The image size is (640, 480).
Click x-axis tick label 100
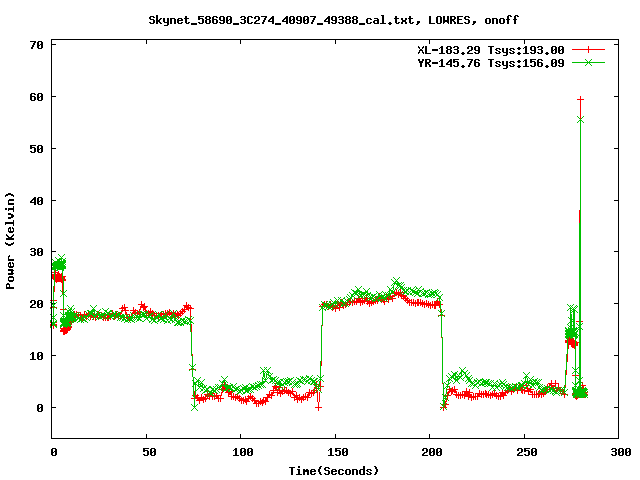click(243, 452)
